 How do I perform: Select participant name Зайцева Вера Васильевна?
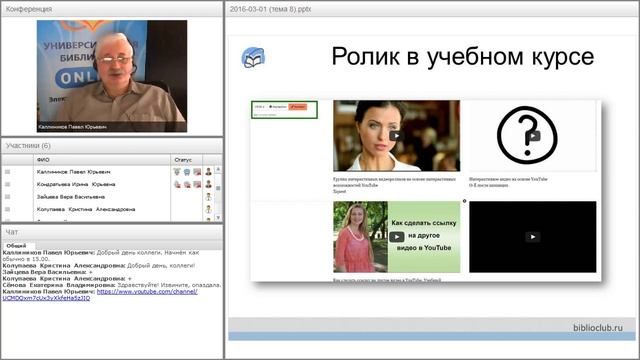(x=71, y=197)
